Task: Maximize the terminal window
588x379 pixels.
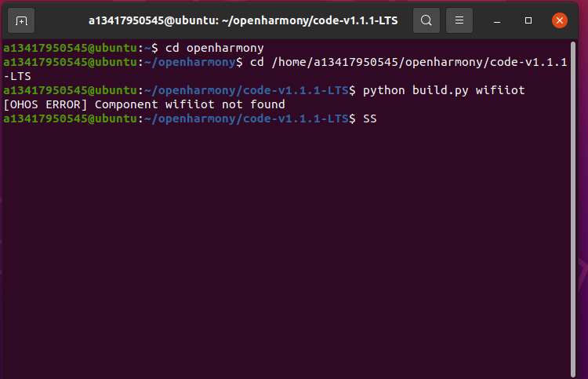Action: (x=529, y=20)
